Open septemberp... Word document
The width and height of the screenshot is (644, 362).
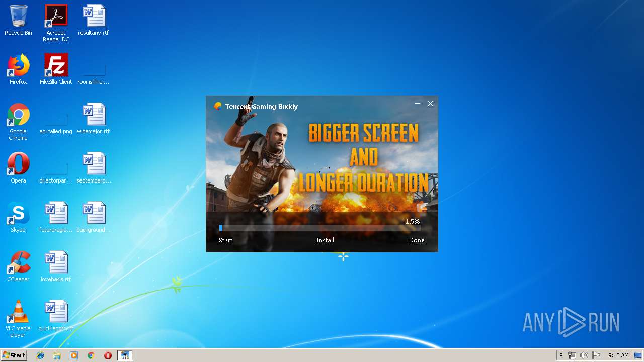tap(94, 168)
